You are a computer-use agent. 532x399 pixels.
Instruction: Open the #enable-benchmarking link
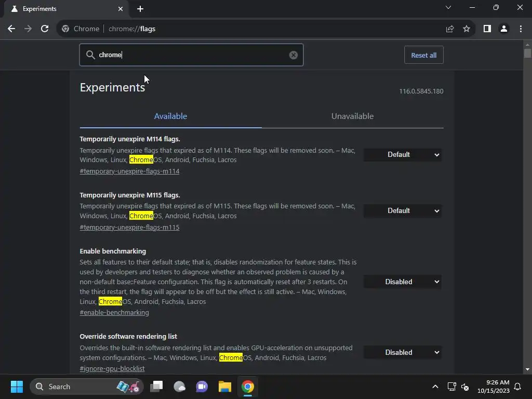(x=114, y=312)
